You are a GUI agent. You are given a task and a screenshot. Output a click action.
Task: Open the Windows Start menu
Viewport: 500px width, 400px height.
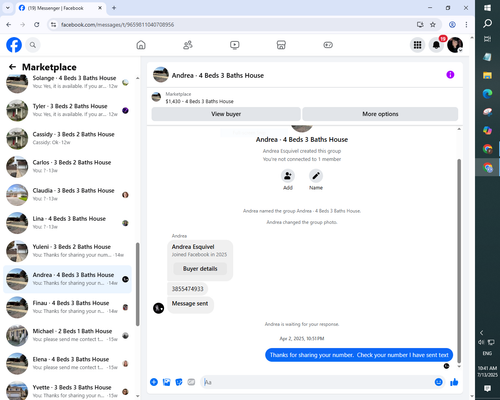point(487,8)
